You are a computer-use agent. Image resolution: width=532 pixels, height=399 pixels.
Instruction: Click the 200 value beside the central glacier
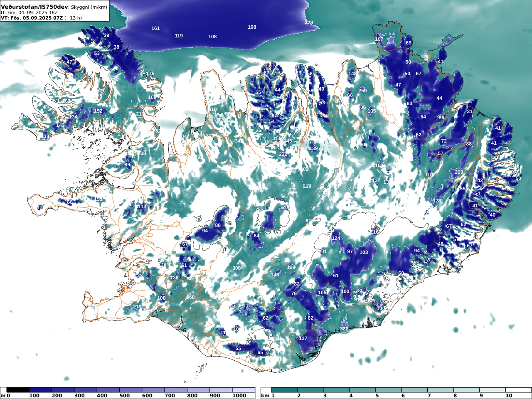[x=286, y=207]
